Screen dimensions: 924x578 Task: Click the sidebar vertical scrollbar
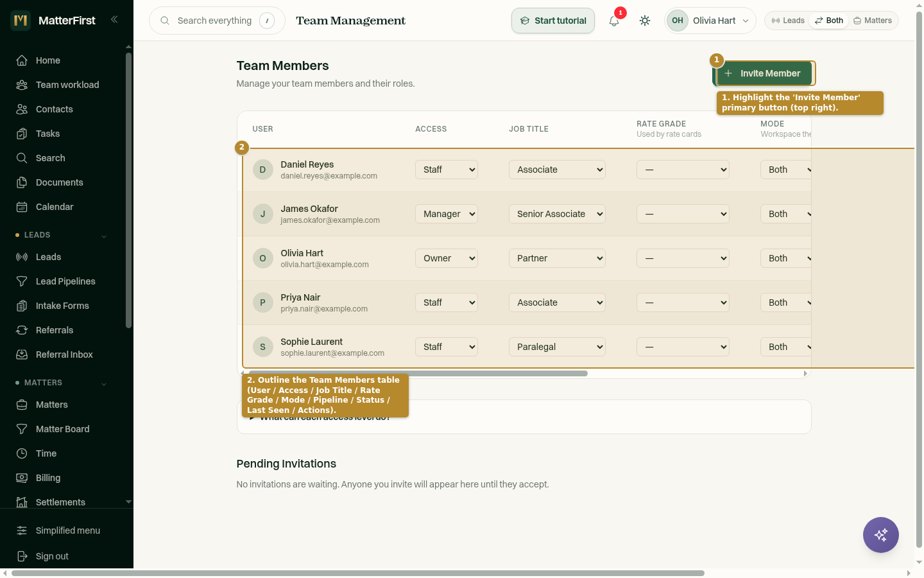pyautogui.click(x=128, y=190)
